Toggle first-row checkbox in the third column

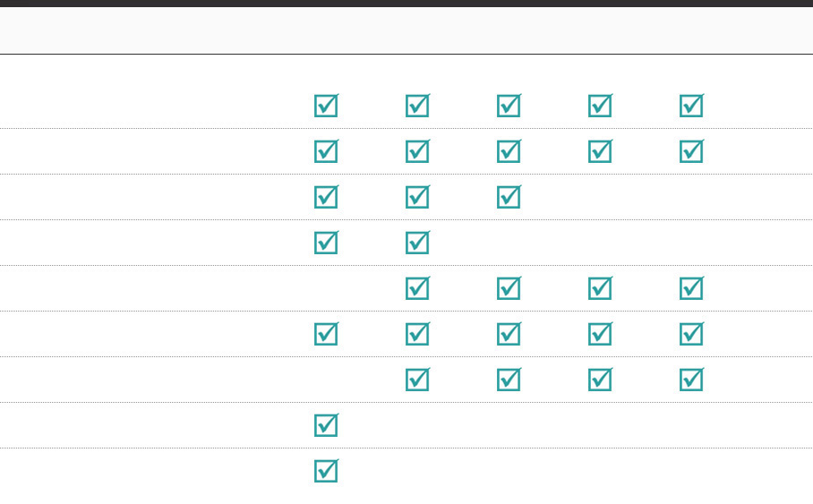(x=509, y=107)
